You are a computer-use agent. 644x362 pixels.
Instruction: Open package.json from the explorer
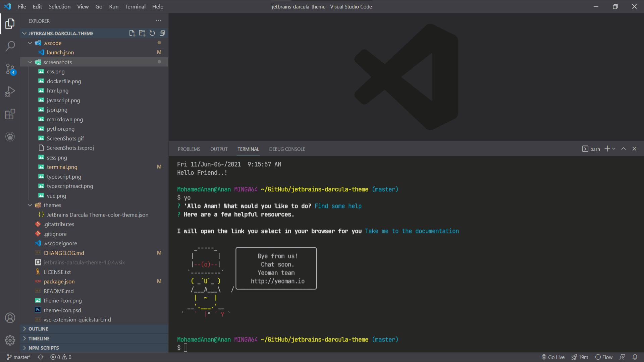59,282
